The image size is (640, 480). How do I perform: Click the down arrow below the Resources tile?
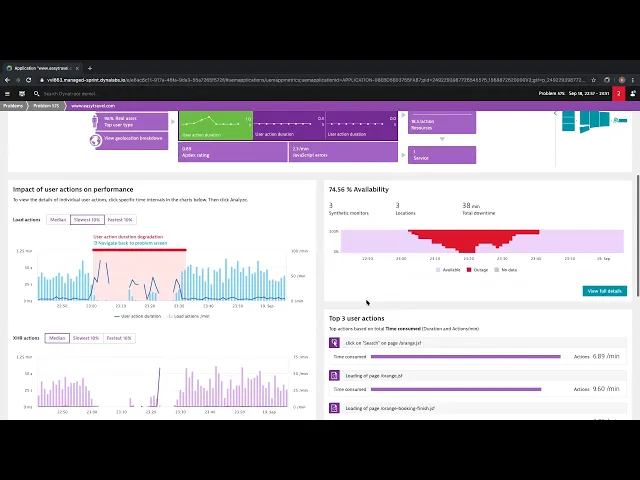click(442, 139)
